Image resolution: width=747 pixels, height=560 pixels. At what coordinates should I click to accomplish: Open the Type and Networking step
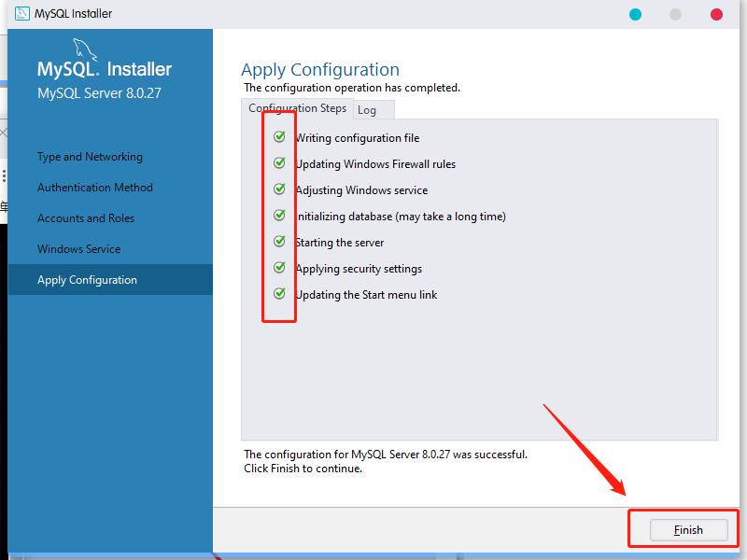click(x=90, y=157)
